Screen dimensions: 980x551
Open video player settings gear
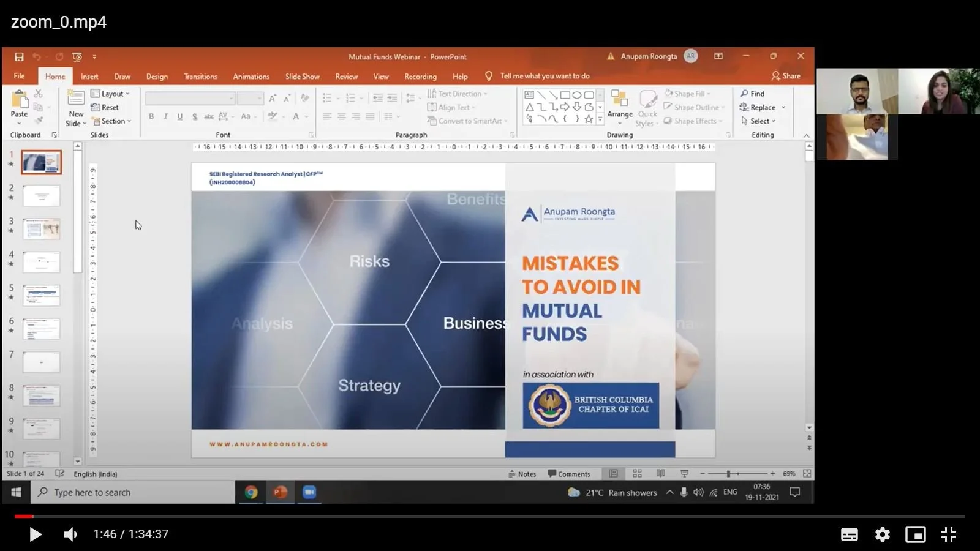click(x=883, y=534)
